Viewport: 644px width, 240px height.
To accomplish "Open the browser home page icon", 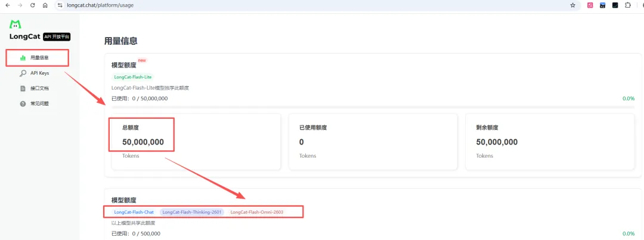I will pos(45,5).
